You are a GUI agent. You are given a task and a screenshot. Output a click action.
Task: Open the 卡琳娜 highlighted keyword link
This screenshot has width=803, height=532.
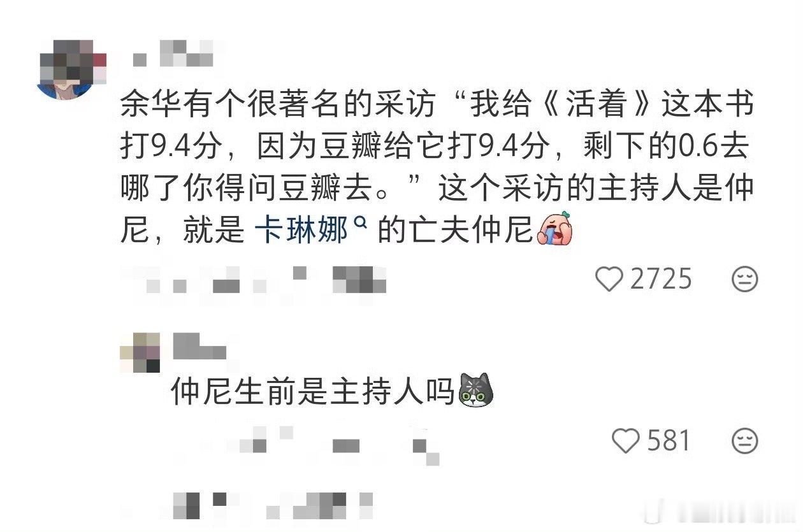coord(301,230)
